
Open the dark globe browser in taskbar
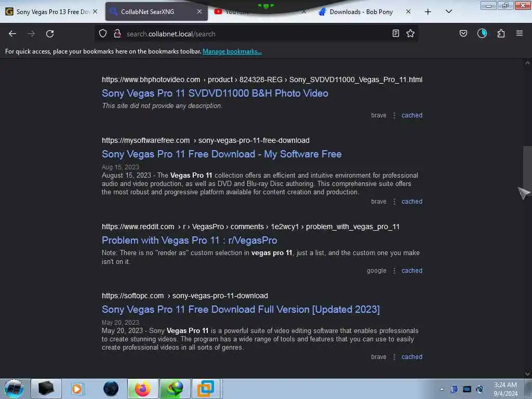click(111, 389)
